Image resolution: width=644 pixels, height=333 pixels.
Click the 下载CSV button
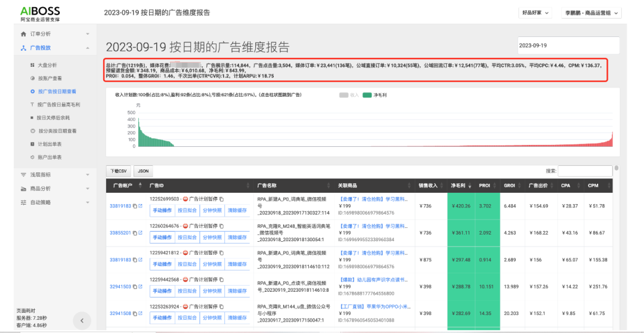119,171
